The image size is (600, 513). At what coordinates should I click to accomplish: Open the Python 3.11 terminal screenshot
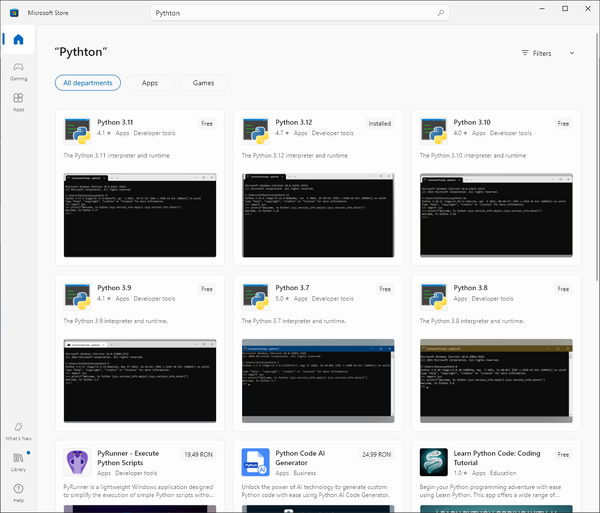click(140, 215)
